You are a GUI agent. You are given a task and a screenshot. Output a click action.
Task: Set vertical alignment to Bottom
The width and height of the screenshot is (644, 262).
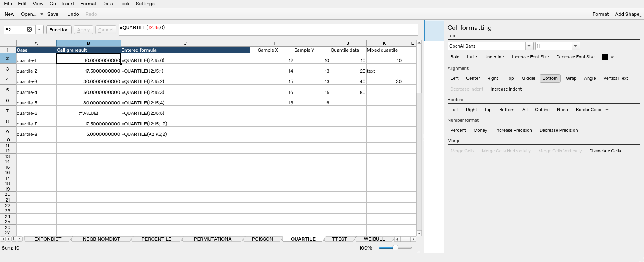click(x=550, y=78)
